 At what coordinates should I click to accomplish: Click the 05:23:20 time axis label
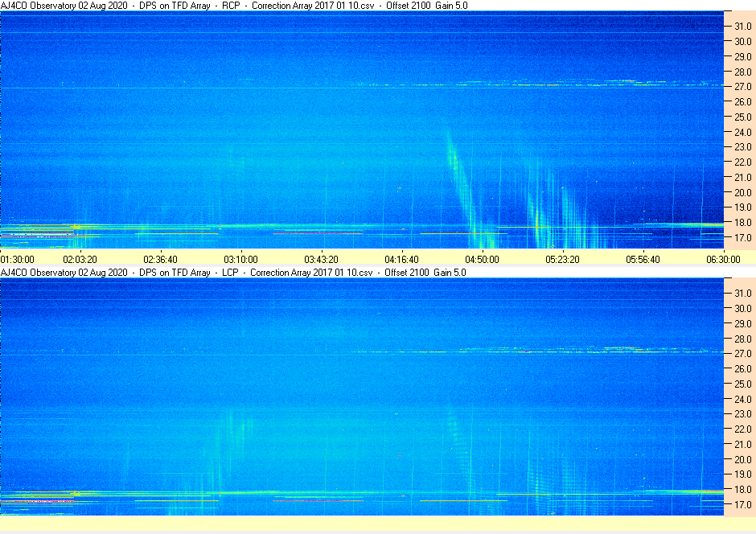pos(563,259)
